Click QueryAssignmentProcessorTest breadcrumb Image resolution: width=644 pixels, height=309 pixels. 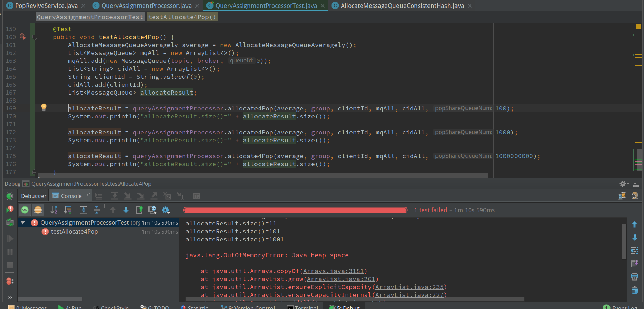90,17
